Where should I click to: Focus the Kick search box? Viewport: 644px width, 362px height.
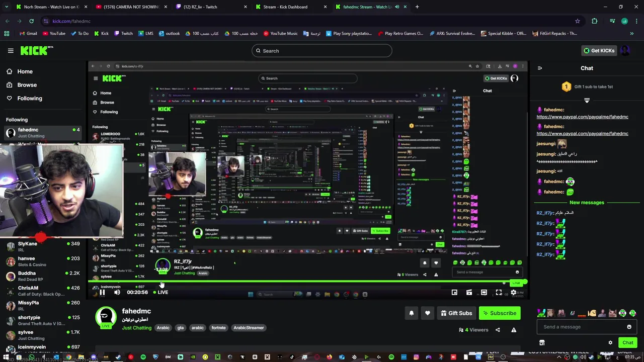click(321, 51)
